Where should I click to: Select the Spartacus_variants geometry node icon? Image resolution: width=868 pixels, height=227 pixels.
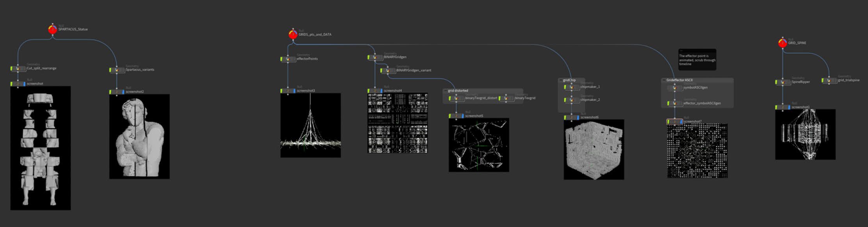click(x=117, y=70)
